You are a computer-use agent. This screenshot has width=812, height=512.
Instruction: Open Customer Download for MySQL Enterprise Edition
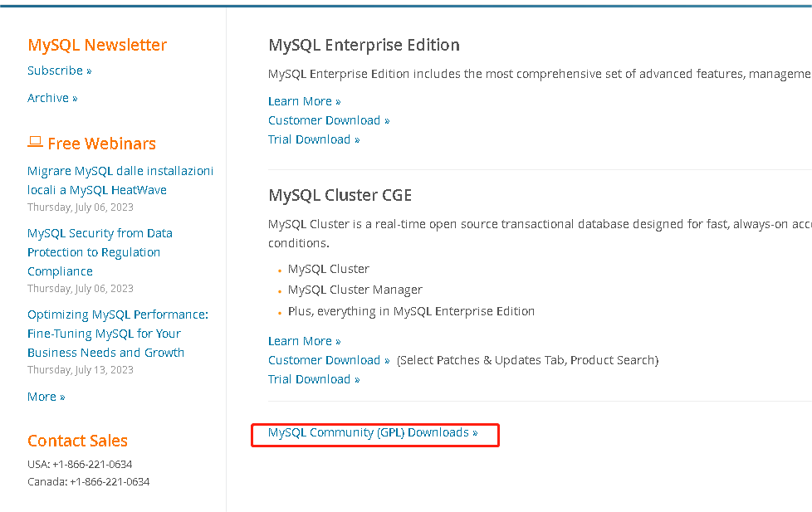(323, 119)
